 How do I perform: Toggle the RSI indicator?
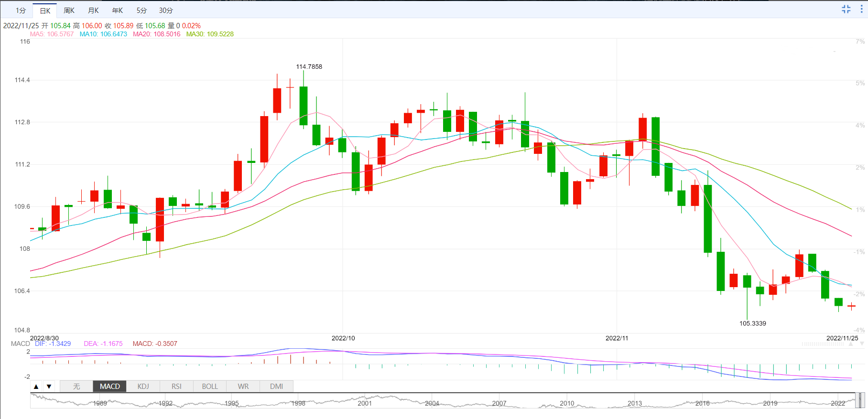pos(176,387)
